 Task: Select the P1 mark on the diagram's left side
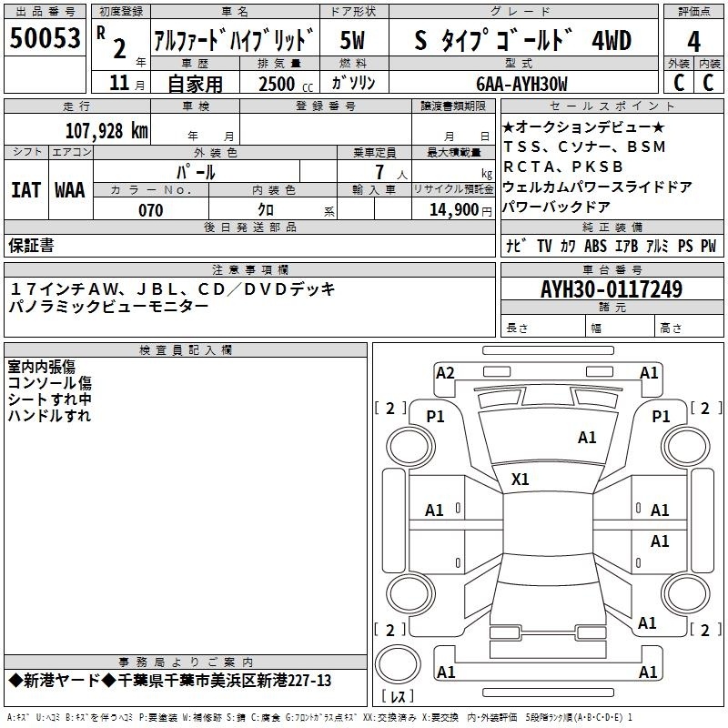435,416
